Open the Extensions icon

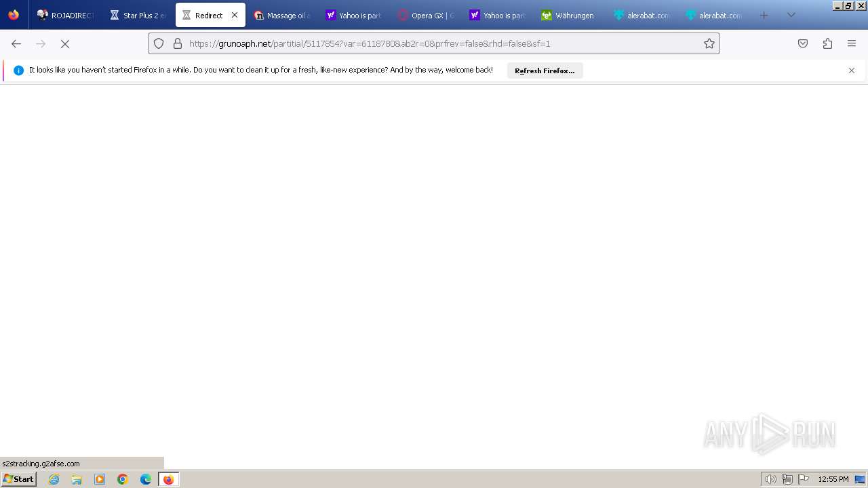(827, 43)
